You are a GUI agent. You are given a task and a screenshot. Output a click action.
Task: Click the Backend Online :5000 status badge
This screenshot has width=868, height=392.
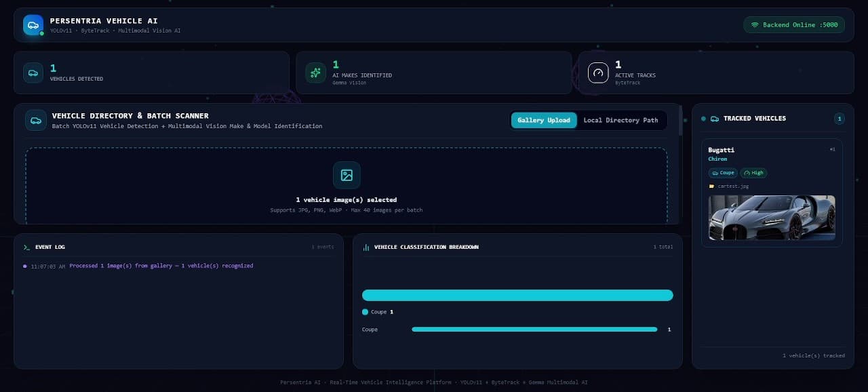[x=794, y=25]
